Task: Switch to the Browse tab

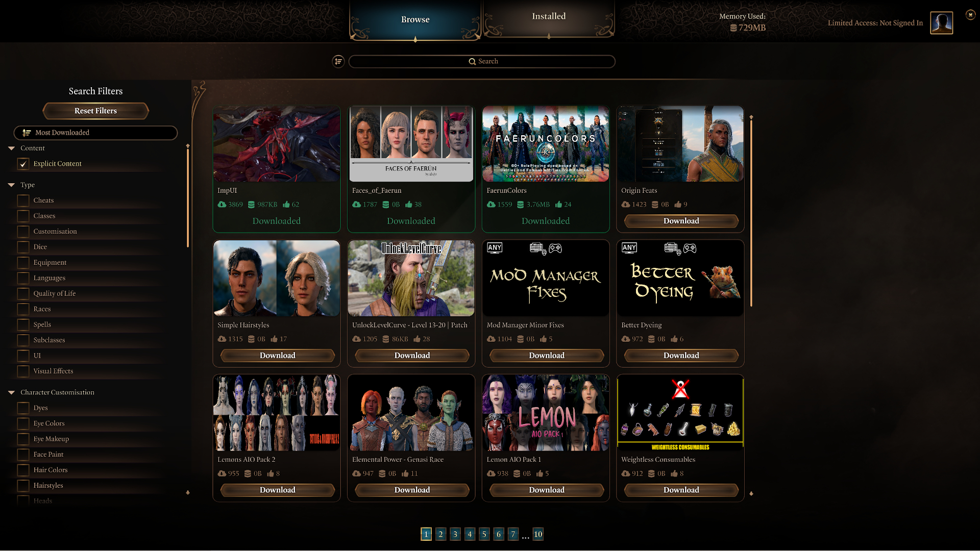Action: point(414,19)
